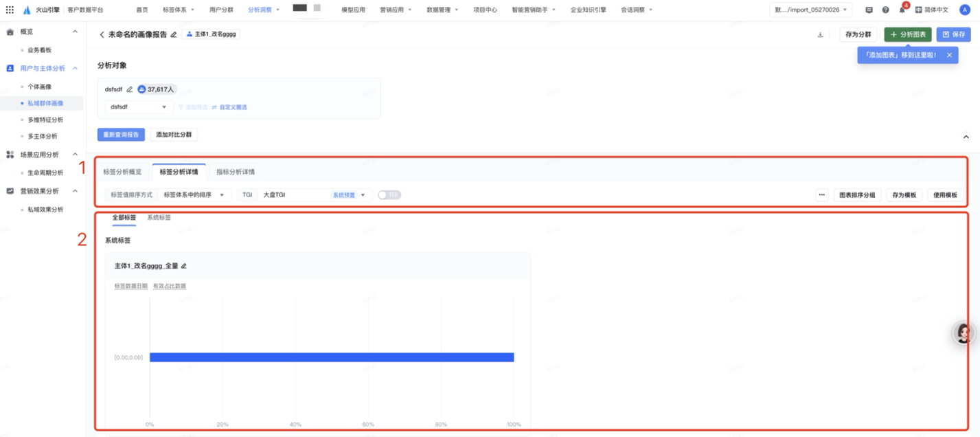
Task: Open 用户分群 in top navigation
Action: coord(221,10)
